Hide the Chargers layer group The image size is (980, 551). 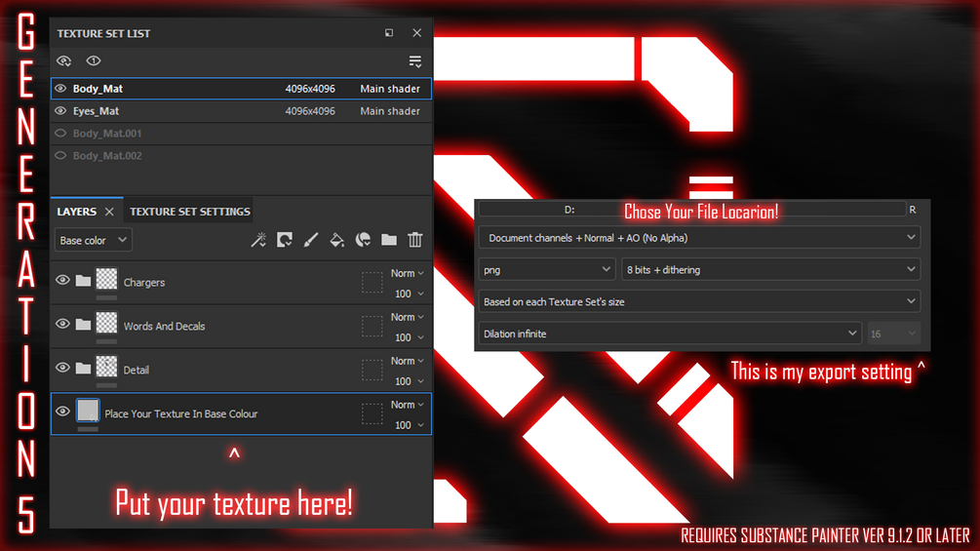coord(62,281)
